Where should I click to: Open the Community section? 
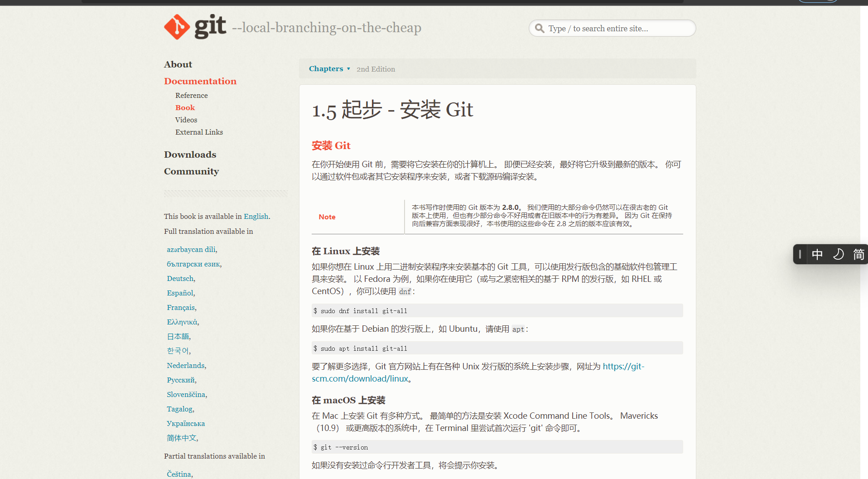(x=191, y=171)
